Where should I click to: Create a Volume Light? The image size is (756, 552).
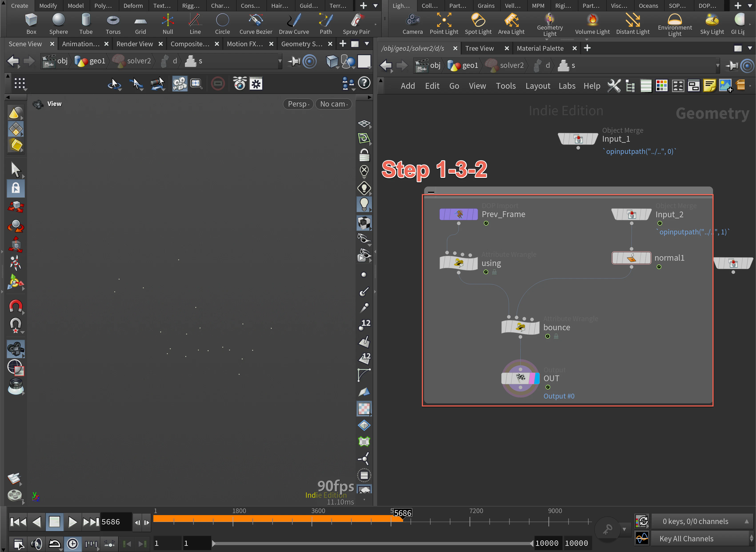(592, 24)
